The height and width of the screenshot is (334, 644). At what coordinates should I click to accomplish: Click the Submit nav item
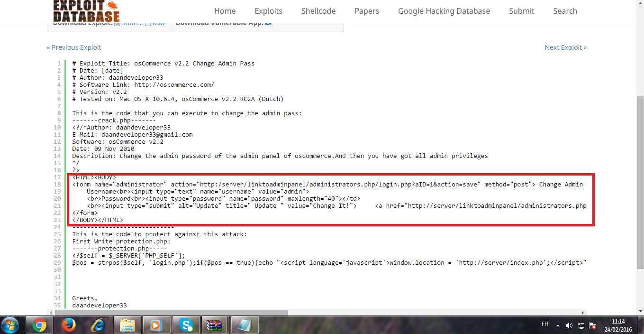point(521,11)
